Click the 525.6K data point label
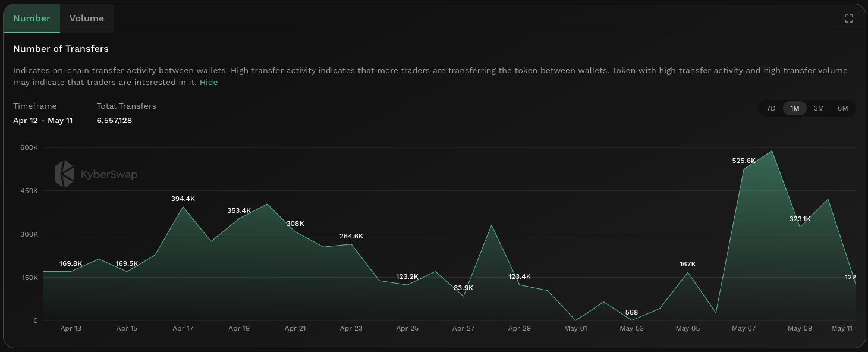 744,161
